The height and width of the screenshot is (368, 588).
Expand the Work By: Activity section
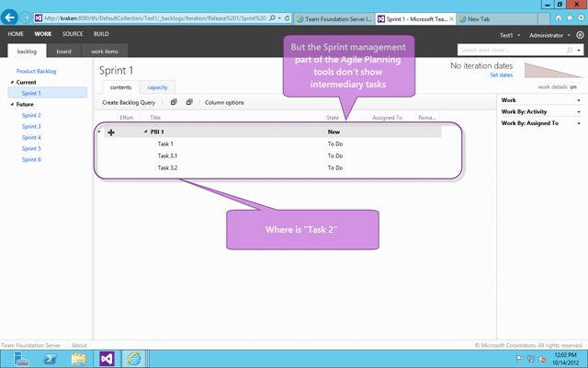click(579, 112)
